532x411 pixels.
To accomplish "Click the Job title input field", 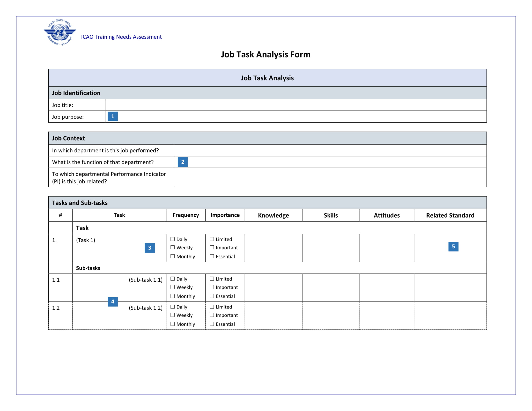I will pyautogui.click(x=292, y=105).
